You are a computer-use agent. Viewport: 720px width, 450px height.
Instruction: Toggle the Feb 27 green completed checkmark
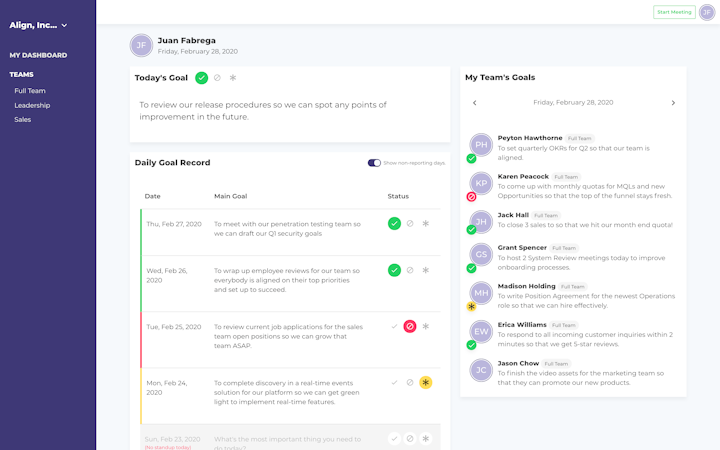tap(394, 224)
